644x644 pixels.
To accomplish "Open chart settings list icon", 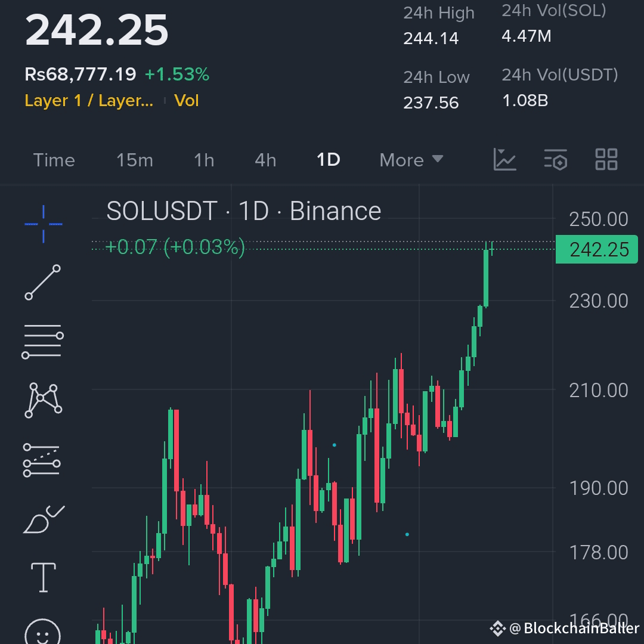I will (556, 159).
